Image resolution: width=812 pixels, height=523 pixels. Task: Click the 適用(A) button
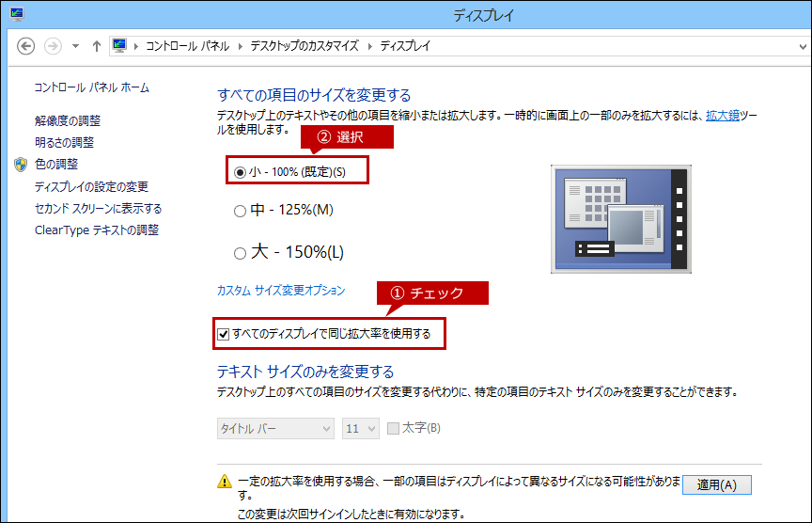(717, 485)
